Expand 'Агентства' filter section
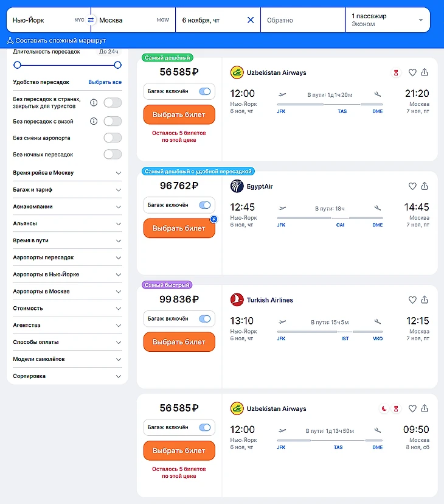This screenshot has height=504, width=444. pos(67,325)
